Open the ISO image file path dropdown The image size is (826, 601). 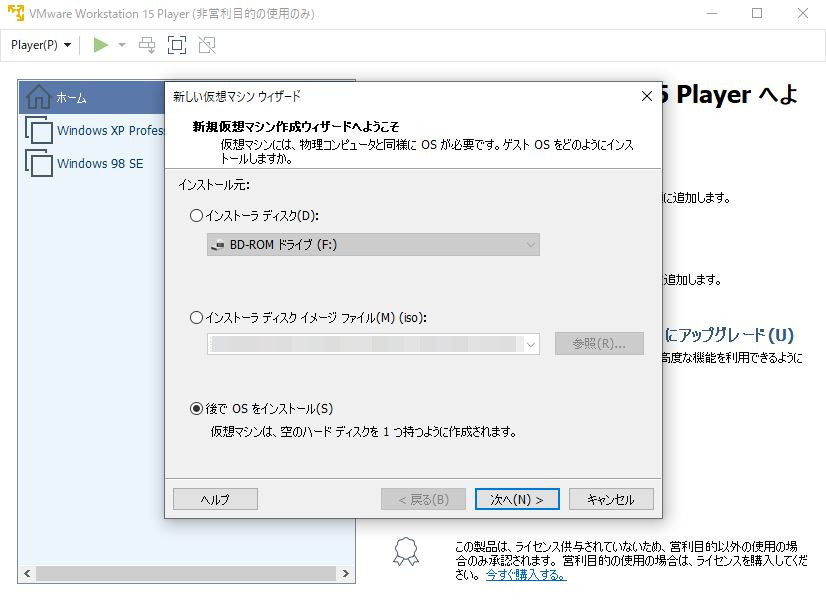click(x=531, y=343)
